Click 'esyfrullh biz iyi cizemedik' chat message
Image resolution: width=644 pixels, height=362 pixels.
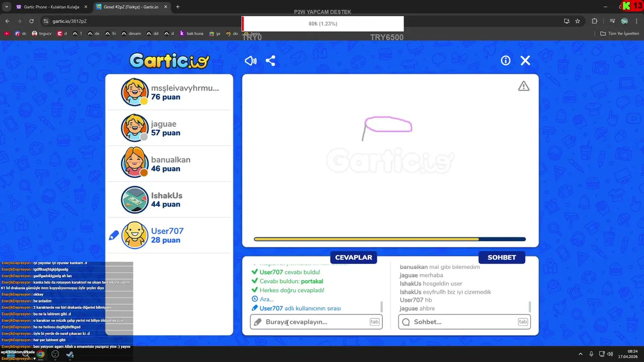click(x=457, y=292)
